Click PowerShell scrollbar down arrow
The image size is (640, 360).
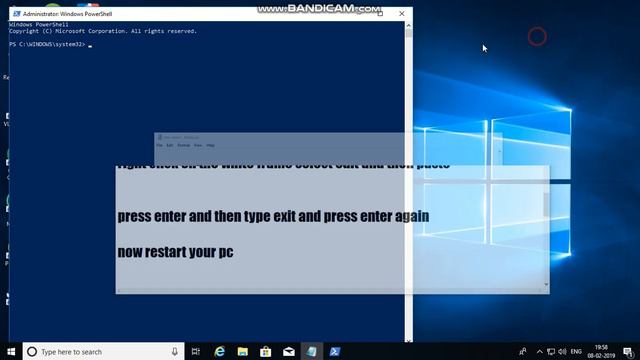coord(409,340)
